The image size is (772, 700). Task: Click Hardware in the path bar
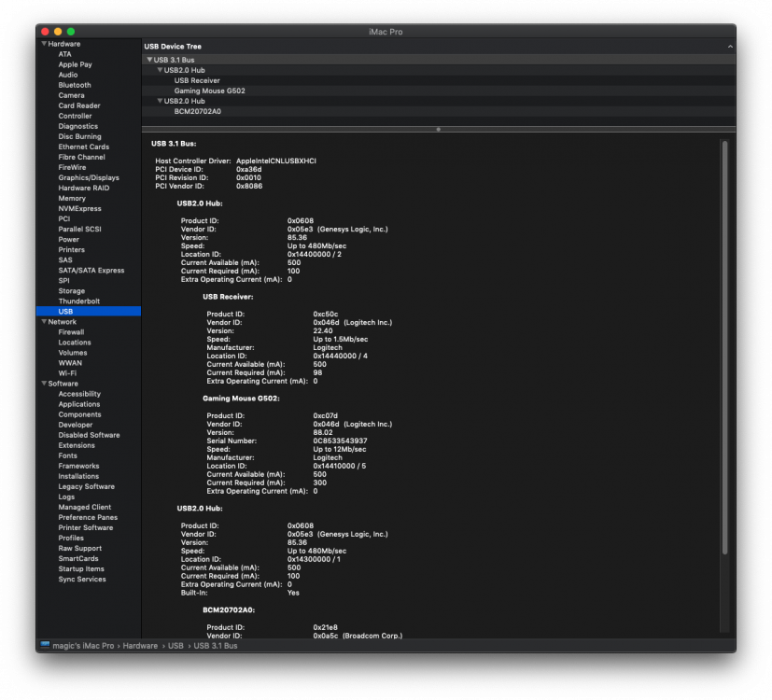click(140, 645)
